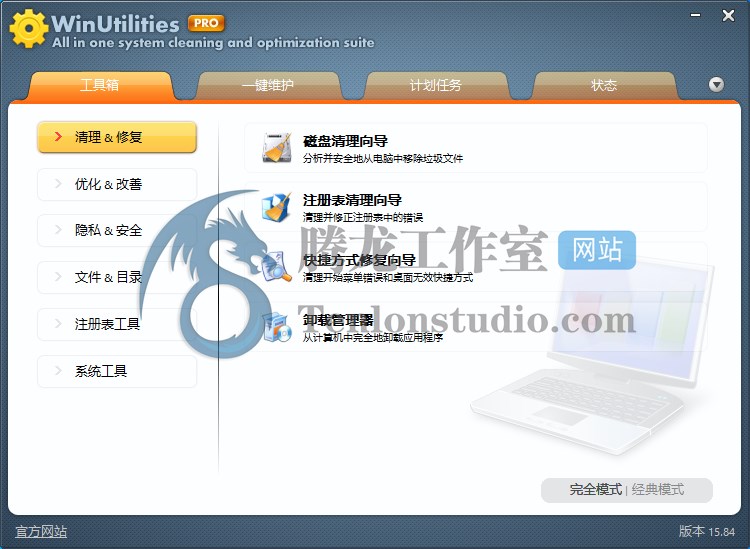Screen dimensions: 750x549
Task: Select the 注册表工具 category
Action: pos(117,324)
